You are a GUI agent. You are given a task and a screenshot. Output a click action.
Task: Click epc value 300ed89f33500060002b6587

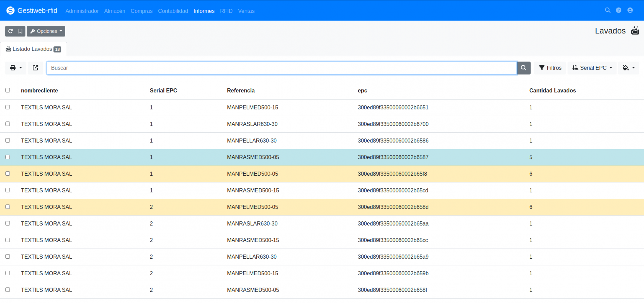(393, 157)
